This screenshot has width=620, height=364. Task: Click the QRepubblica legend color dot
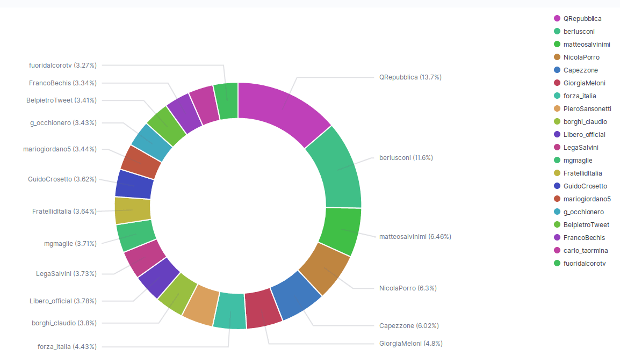click(x=557, y=19)
